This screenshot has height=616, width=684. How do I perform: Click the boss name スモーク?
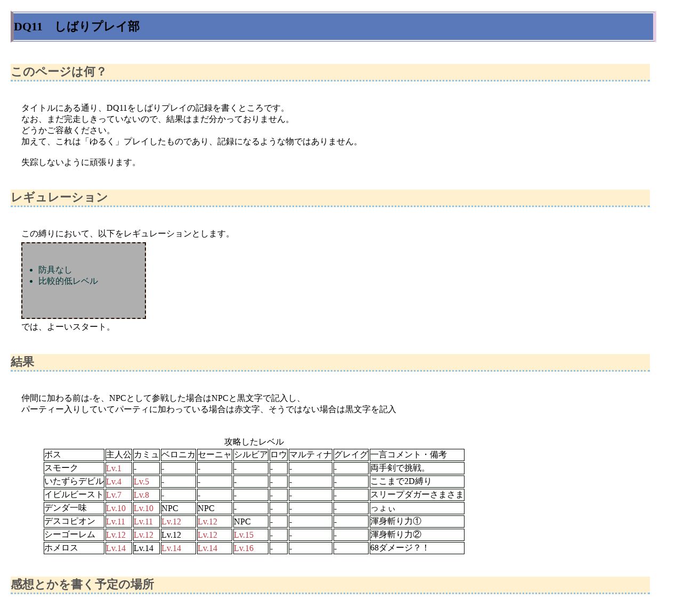(x=74, y=468)
